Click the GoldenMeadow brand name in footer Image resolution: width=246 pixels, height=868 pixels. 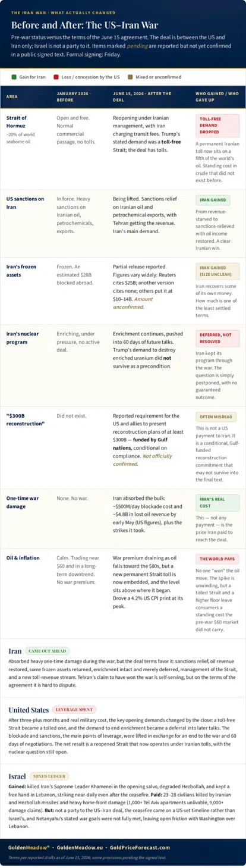point(29,847)
